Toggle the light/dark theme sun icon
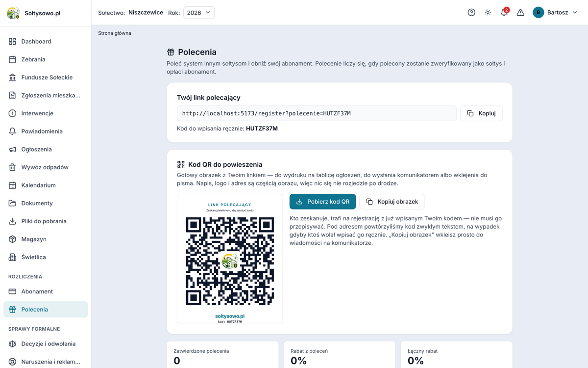The width and height of the screenshot is (588, 368). 488,13
